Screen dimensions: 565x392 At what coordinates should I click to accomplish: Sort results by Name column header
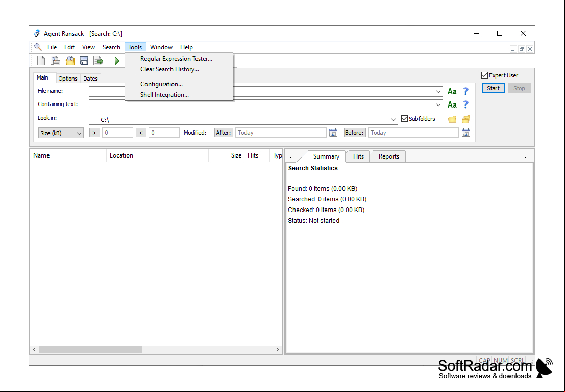[68, 155]
